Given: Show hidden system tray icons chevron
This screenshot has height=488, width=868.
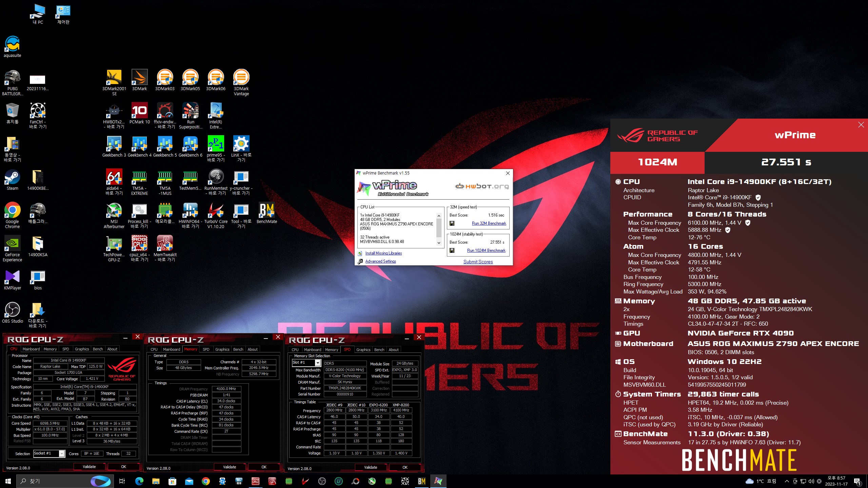Looking at the screenshot, I should (x=787, y=481).
